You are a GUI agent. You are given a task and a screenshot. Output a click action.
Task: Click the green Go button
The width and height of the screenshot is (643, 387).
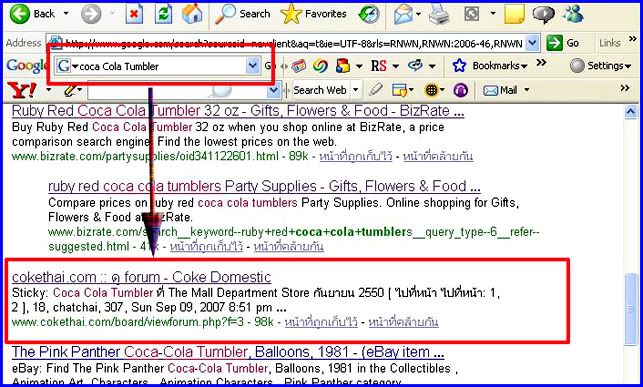pyautogui.click(x=563, y=43)
